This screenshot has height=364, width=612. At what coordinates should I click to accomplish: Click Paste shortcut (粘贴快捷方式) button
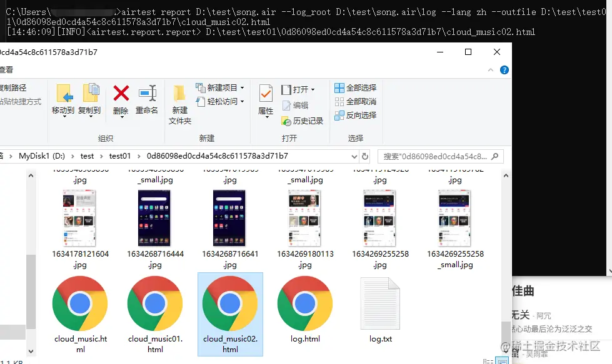(20, 102)
